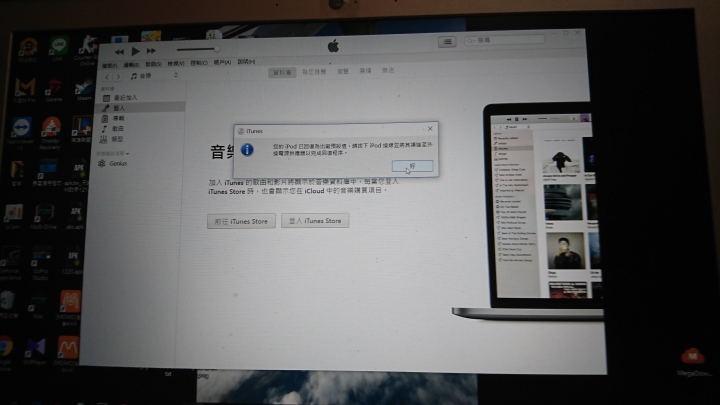Open the 說明(H) menu
This screenshot has height=405, width=720.
(246, 62)
